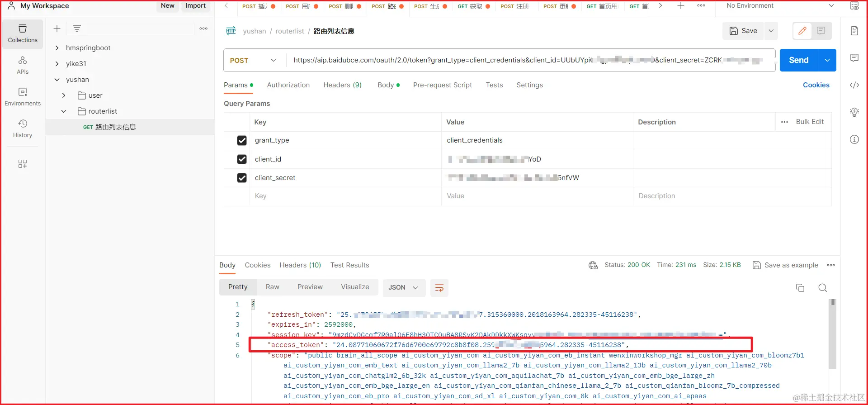Image resolution: width=868 pixels, height=405 pixels.
Task: Open the Test Results tab
Action: [x=349, y=265]
